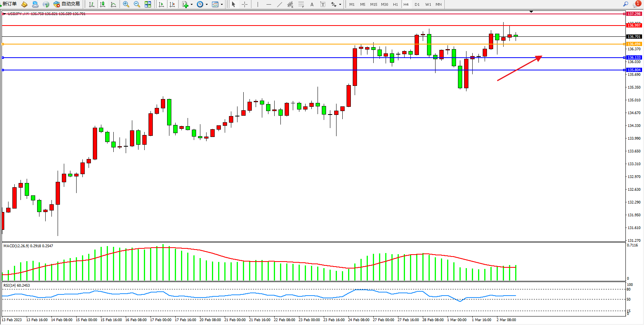Screen dimensions: 644x325
Task: Select the crosshair cursor tool
Action: 244,4
